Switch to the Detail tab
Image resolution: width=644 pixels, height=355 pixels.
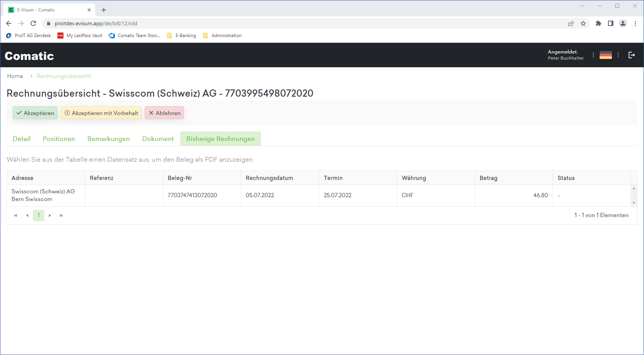[21, 139]
